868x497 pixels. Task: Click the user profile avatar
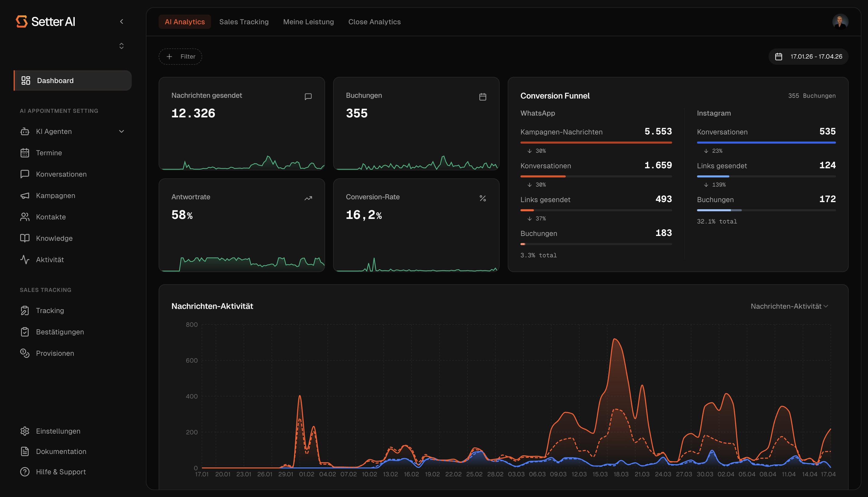840,22
